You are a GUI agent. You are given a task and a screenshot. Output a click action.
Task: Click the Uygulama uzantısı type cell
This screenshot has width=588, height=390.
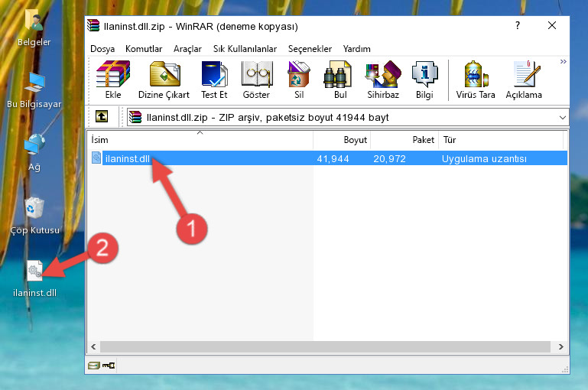coord(484,159)
